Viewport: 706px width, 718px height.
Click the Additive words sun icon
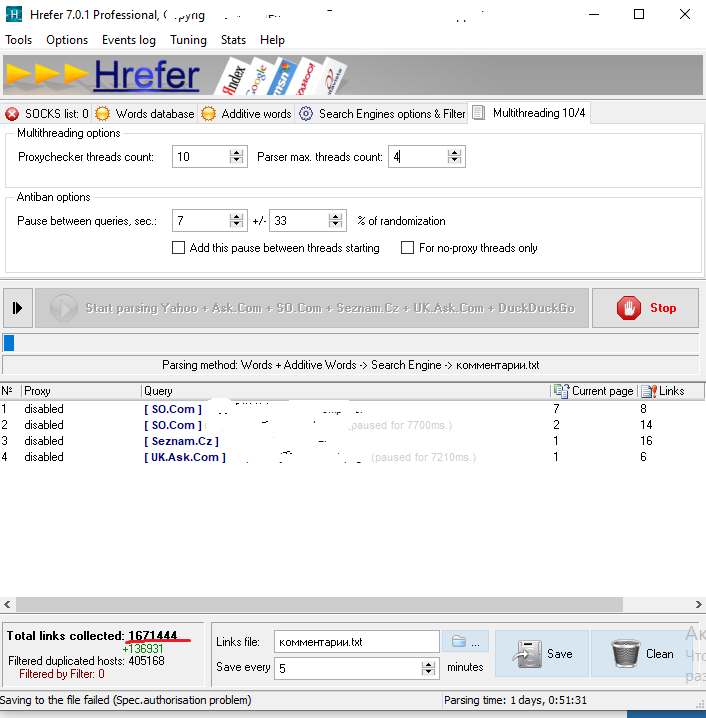pos(208,114)
